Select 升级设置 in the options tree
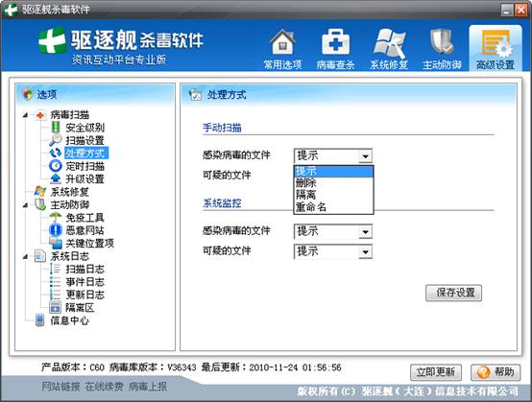 pyautogui.click(x=85, y=179)
